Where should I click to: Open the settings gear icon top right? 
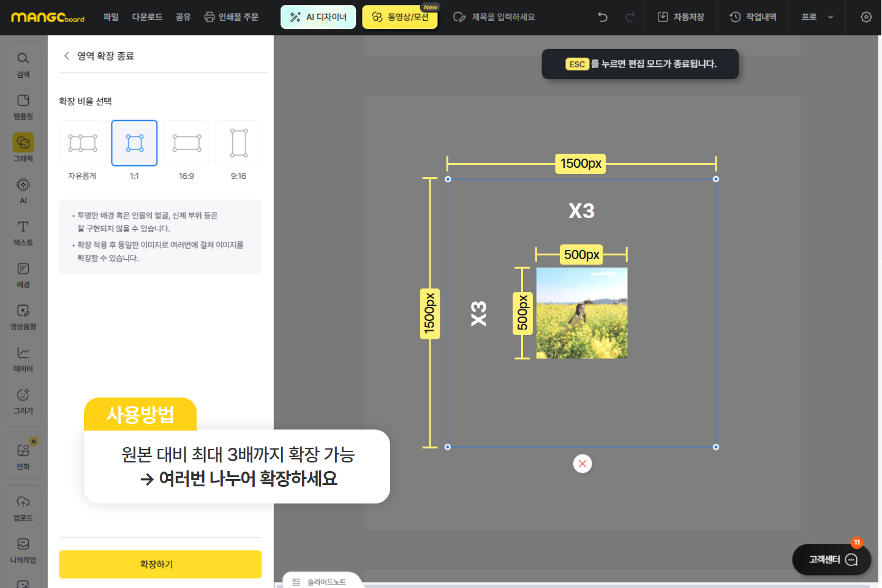(866, 17)
